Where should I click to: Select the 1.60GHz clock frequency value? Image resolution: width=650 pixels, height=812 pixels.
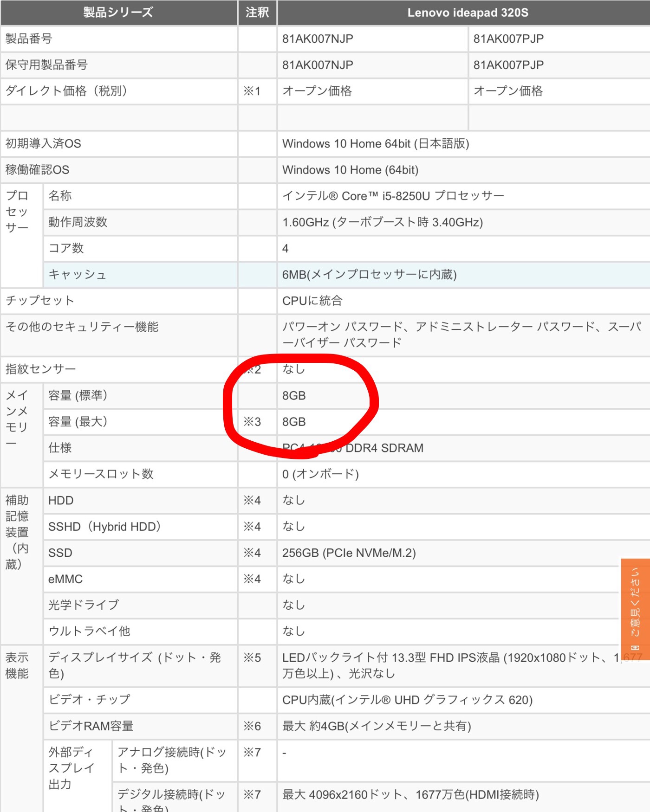[383, 222]
